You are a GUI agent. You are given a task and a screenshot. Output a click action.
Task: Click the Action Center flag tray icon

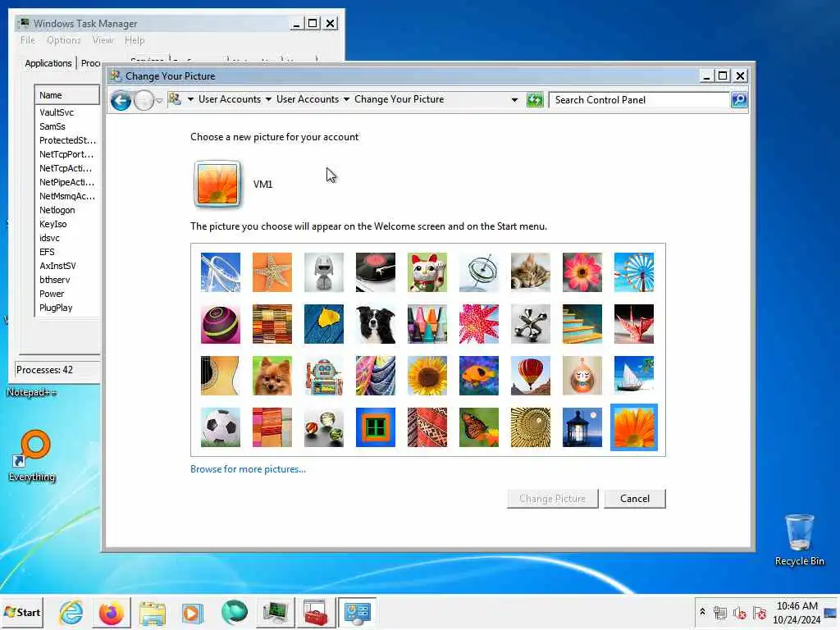coord(759,612)
